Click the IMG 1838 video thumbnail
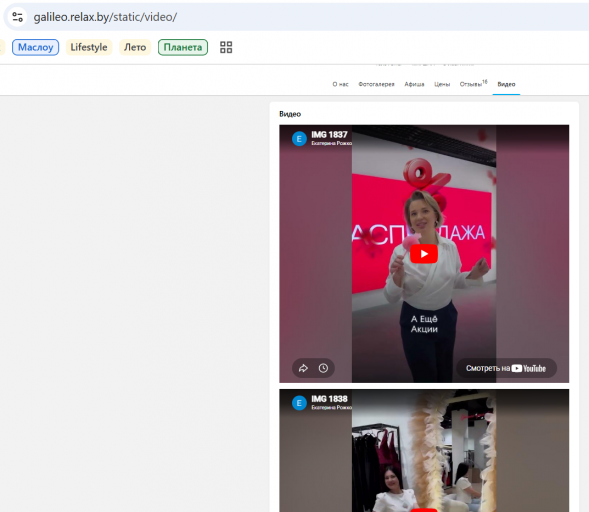The height and width of the screenshot is (512, 589). 424,450
